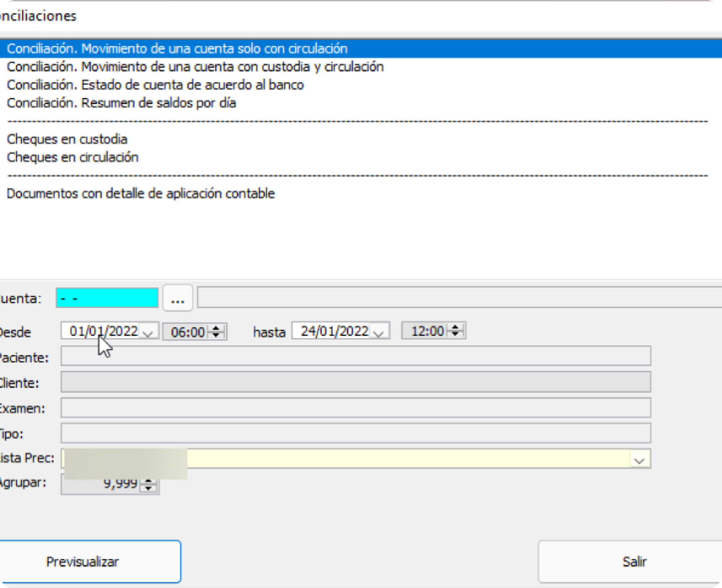722x588 pixels.
Task: Open the hasta date calendar dropdown
Action: pyautogui.click(x=379, y=332)
